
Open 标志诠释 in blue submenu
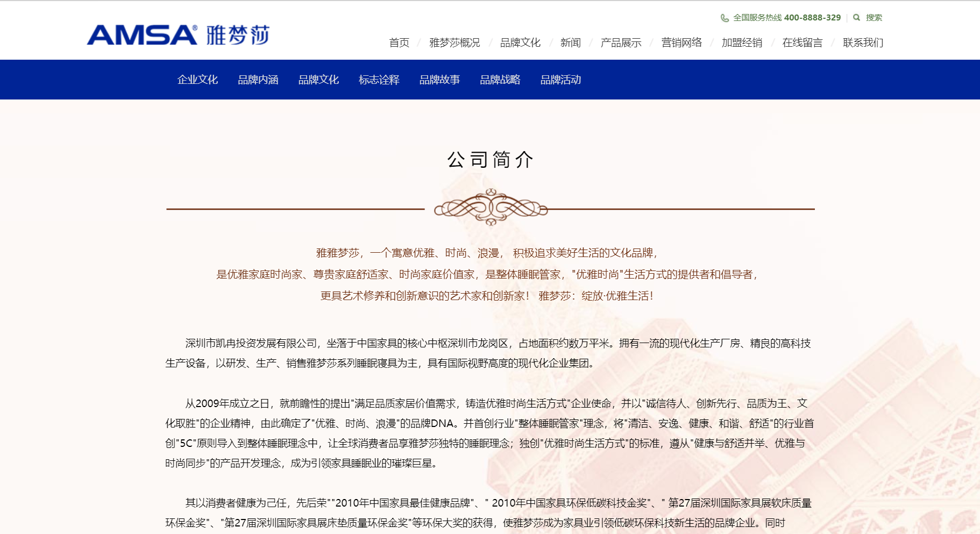(x=379, y=80)
